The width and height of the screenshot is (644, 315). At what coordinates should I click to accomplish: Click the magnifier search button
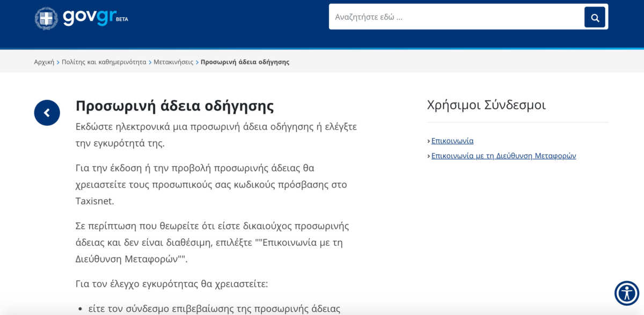[595, 17]
